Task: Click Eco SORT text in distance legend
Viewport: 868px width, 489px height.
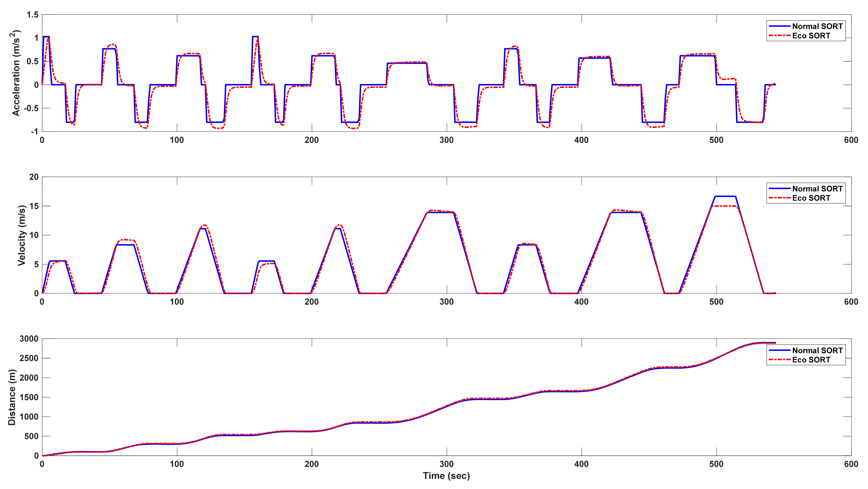Action: (x=811, y=360)
